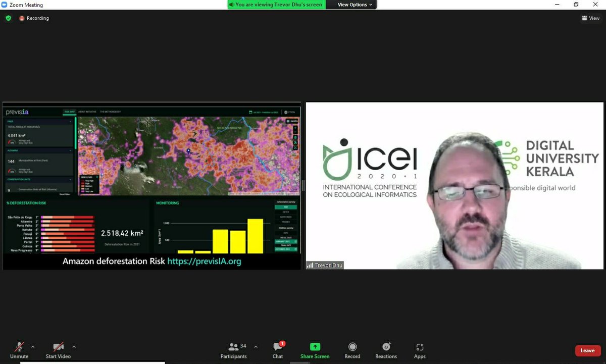Image resolution: width=606 pixels, height=364 pixels.
Task: Click the Record icon in toolbar
Action: tap(352, 347)
